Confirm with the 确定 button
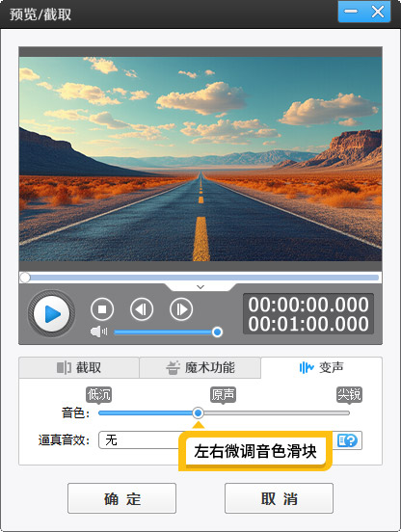This screenshot has height=532, width=401. [x=121, y=498]
